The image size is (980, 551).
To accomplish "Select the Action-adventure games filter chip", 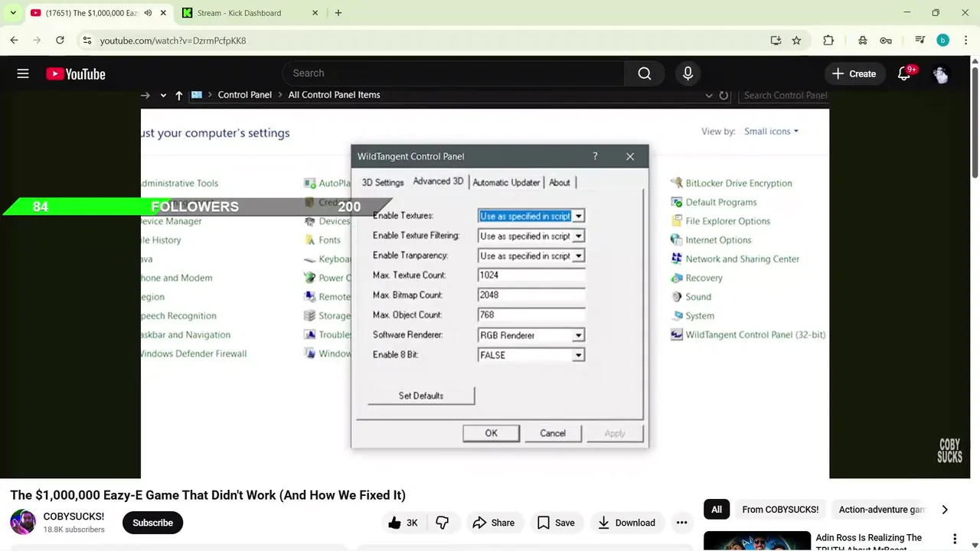I will coord(881,510).
